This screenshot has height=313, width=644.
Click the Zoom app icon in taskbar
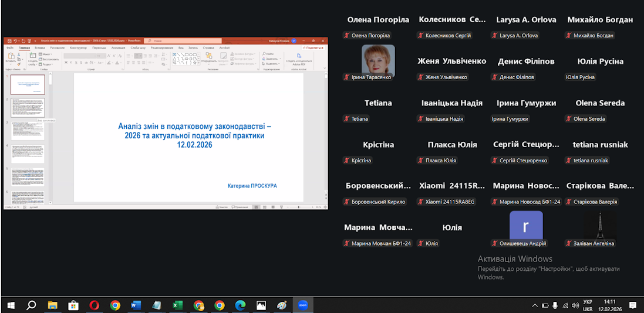pos(303,305)
